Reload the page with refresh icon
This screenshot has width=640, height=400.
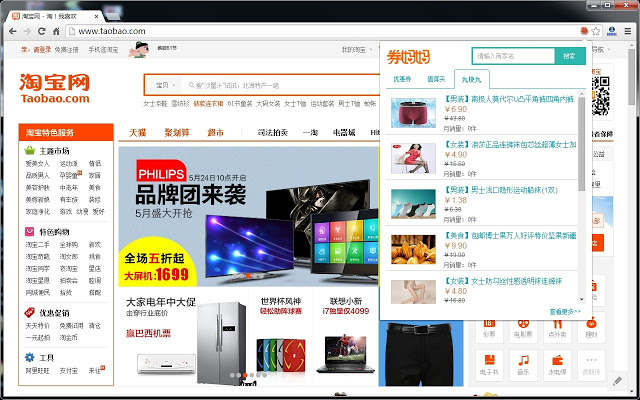pos(41,31)
